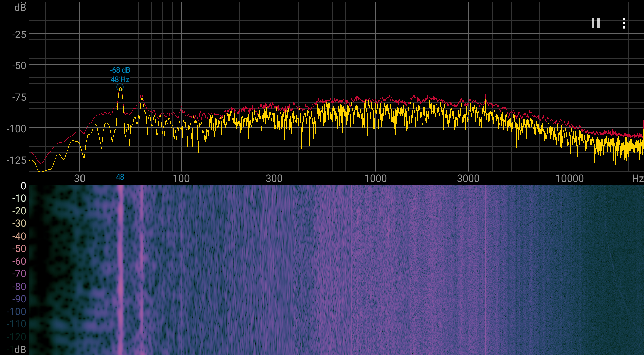This screenshot has width=644, height=355.
Task: Click the -90 label on spectrogram scale
Action: point(19,299)
